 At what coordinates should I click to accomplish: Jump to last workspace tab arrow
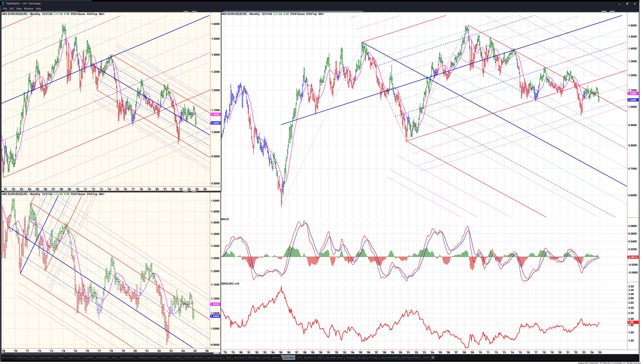click(12, 358)
